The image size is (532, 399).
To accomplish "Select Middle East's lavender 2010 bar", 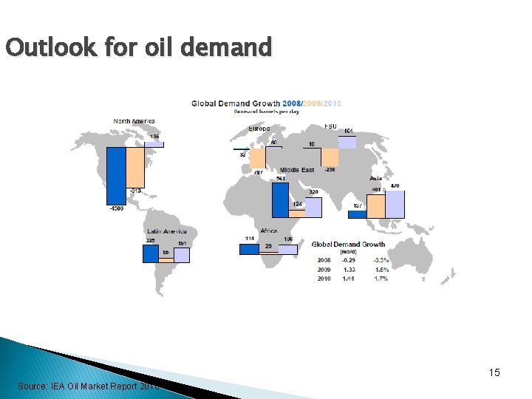I will pyautogui.click(x=313, y=208).
